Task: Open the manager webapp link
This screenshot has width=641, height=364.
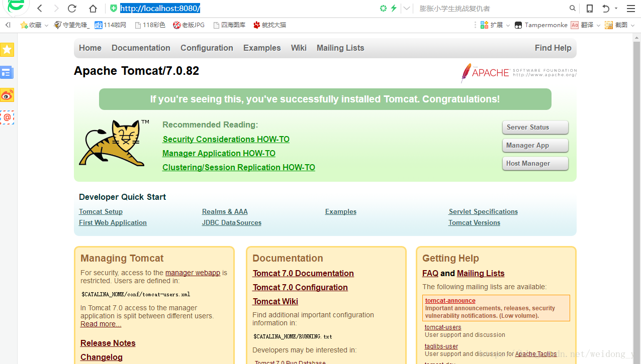Action: [193, 273]
